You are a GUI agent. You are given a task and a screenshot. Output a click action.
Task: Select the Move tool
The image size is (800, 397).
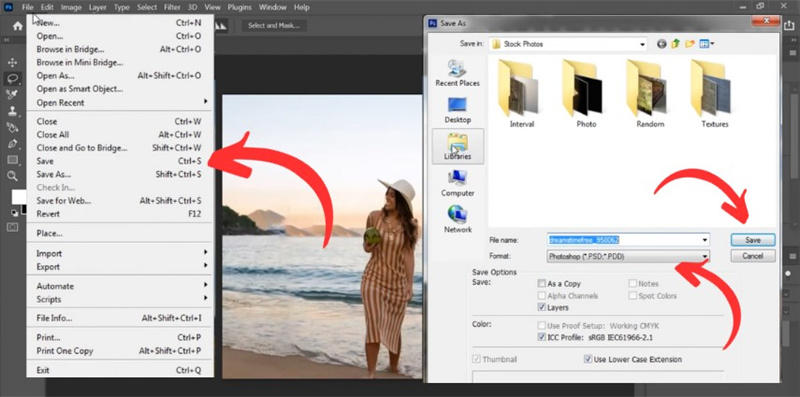coord(12,63)
